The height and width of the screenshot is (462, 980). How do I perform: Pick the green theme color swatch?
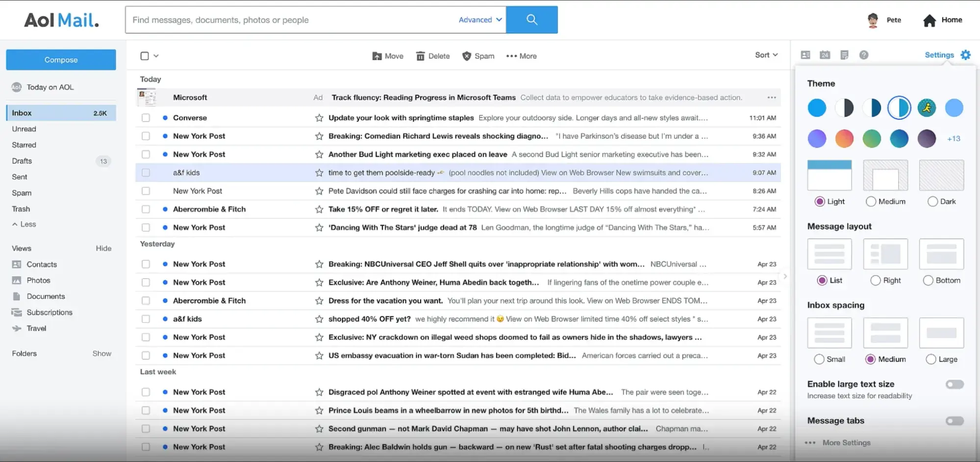coord(872,139)
